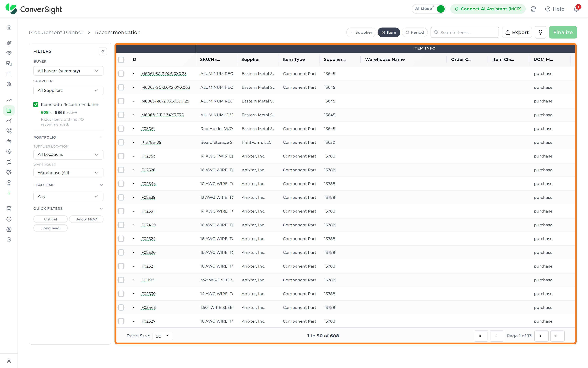Open the All Suppliers dropdown
This screenshot has width=588, height=368.
pos(68,90)
